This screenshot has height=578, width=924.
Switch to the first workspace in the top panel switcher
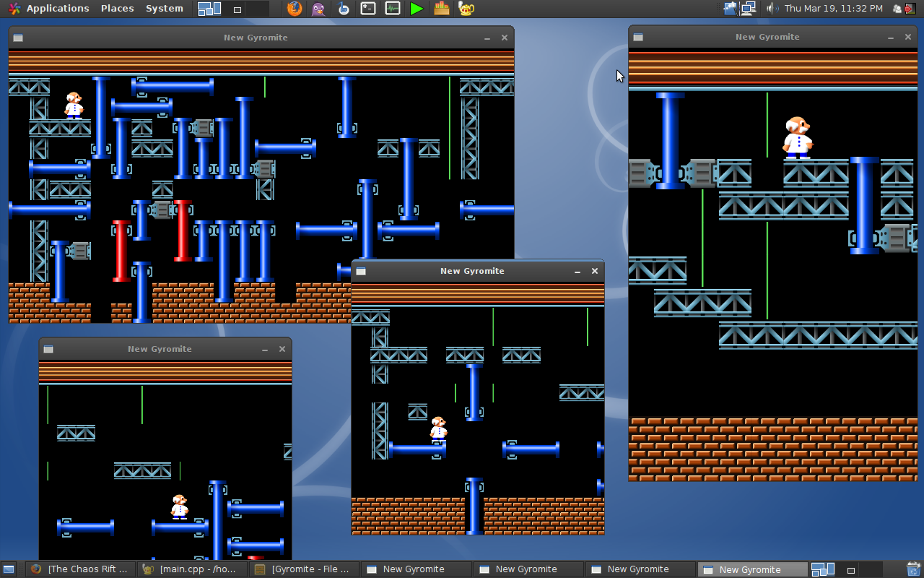pos(209,9)
